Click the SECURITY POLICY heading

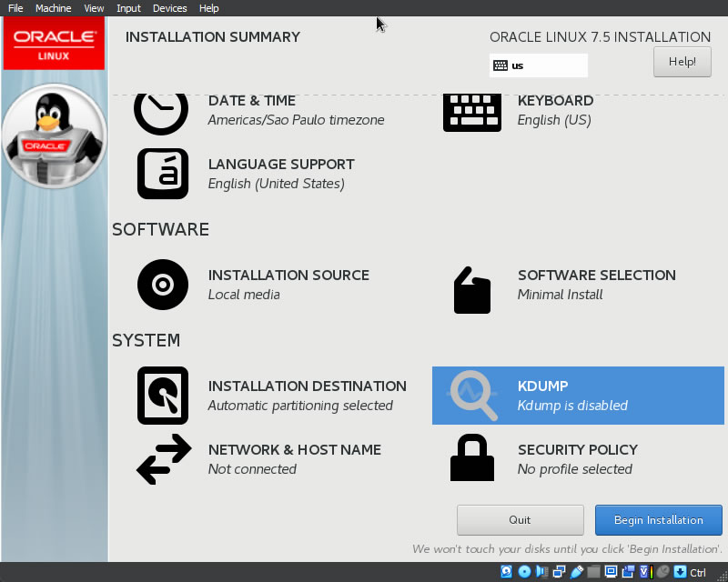(x=578, y=450)
